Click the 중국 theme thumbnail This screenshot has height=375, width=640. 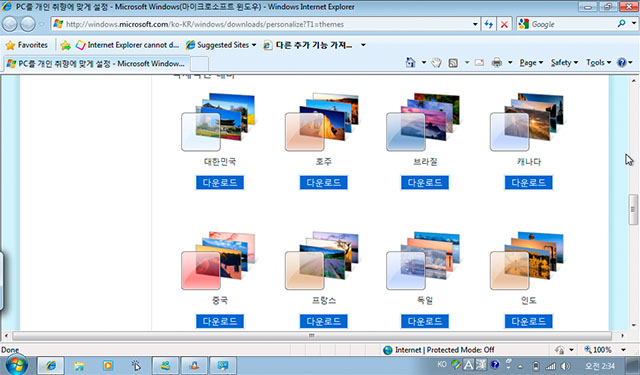click(218, 261)
